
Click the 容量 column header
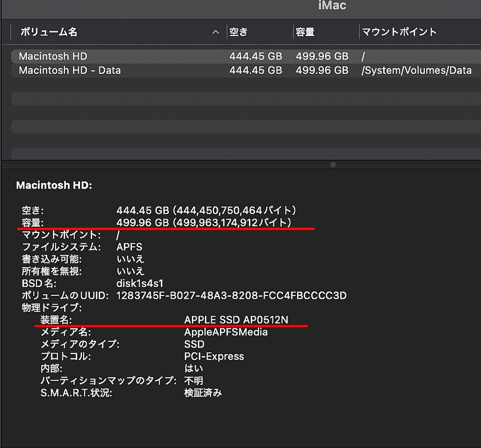305,32
